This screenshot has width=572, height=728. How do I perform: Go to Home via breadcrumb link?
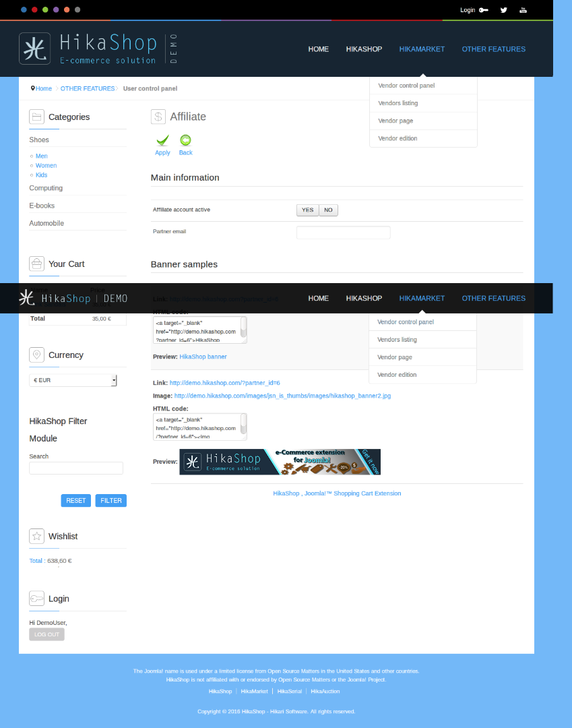pos(44,89)
